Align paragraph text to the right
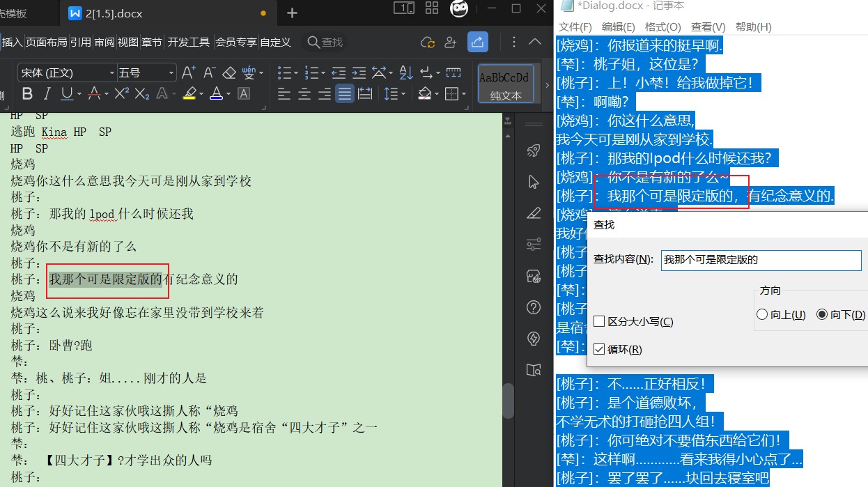This screenshot has width=868, height=487. pyautogui.click(x=324, y=93)
